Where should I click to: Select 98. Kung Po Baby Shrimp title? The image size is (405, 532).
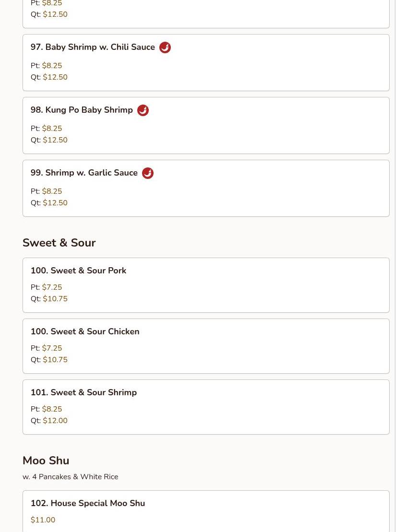(x=82, y=110)
